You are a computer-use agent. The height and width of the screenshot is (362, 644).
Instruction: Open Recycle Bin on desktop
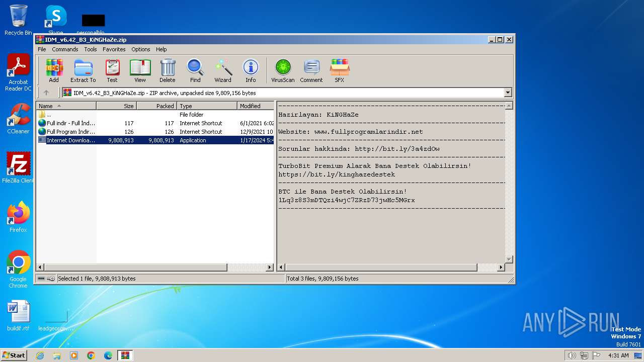[x=18, y=20]
